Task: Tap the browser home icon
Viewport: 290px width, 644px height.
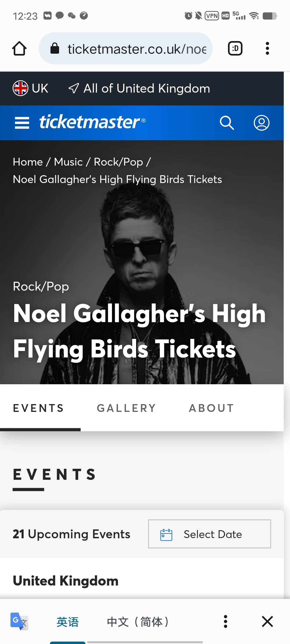Action: [19, 48]
